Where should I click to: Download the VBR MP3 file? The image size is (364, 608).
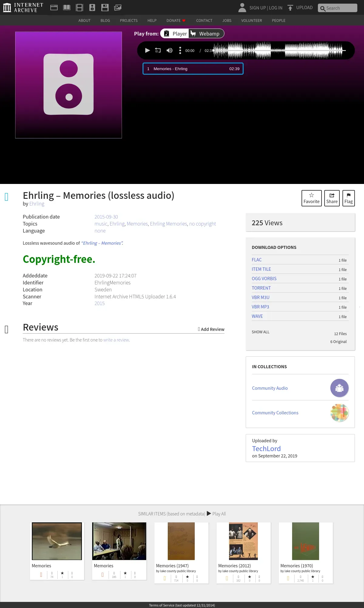(260, 307)
